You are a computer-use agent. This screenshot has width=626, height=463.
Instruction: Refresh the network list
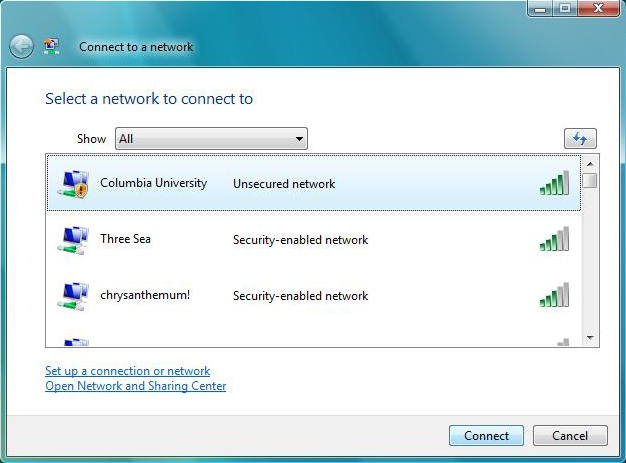(580, 139)
